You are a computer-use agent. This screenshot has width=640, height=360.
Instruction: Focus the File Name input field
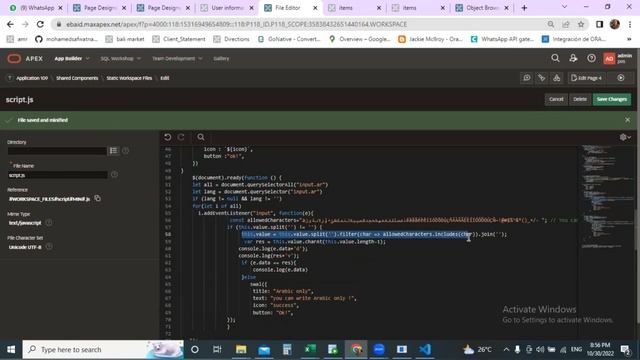pyautogui.click(x=57, y=175)
